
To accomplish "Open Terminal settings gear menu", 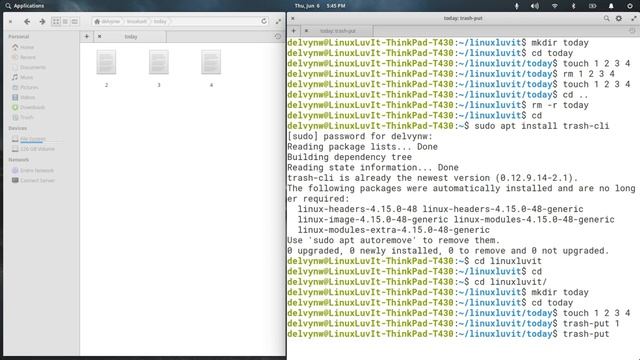I will coord(619,18).
